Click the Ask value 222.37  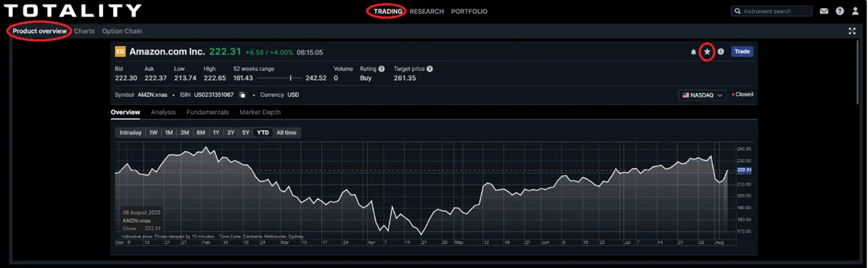[155, 78]
